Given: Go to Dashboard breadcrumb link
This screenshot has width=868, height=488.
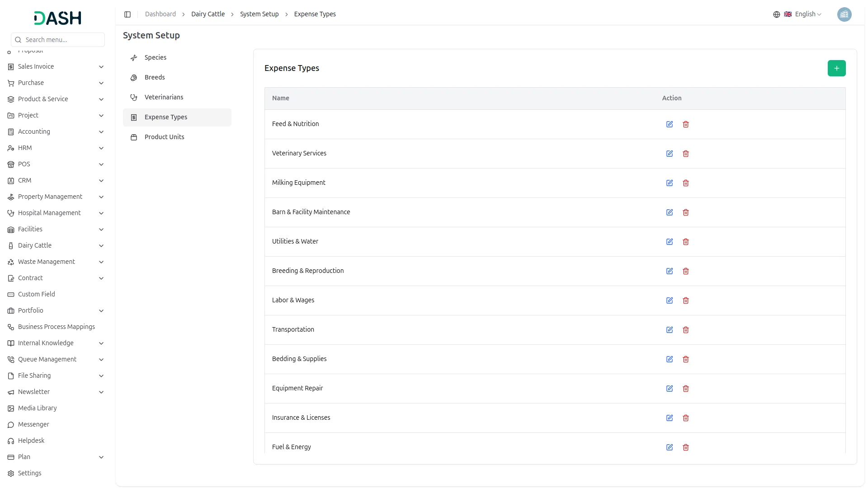Looking at the screenshot, I should tap(160, 14).
